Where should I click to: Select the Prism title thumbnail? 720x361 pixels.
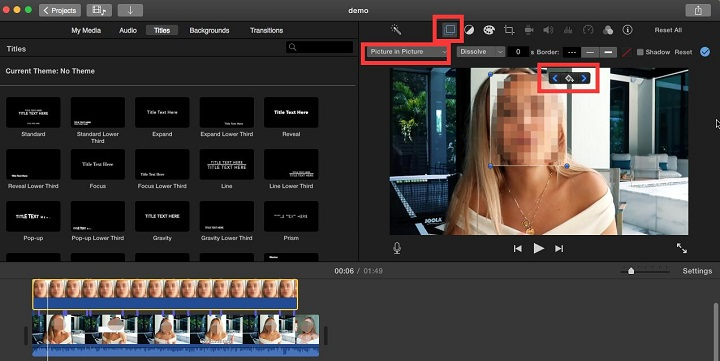[x=291, y=216]
